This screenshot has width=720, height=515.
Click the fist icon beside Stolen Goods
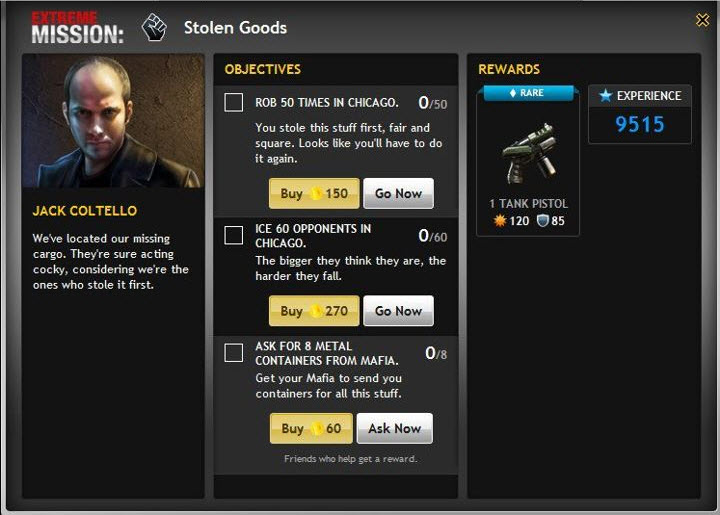tap(154, 28)
